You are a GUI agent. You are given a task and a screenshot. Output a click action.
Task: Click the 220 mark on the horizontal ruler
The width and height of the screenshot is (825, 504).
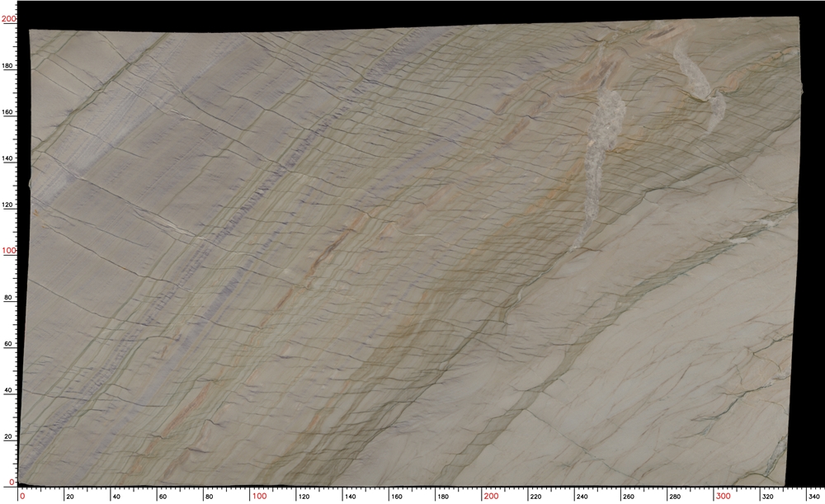[x=535, y=496]
